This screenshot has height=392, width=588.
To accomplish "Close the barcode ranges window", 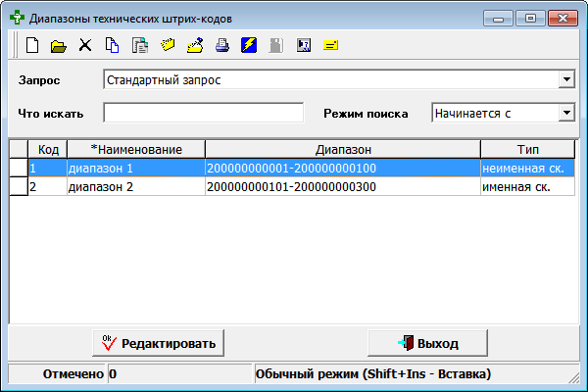I will click(563, 18).
